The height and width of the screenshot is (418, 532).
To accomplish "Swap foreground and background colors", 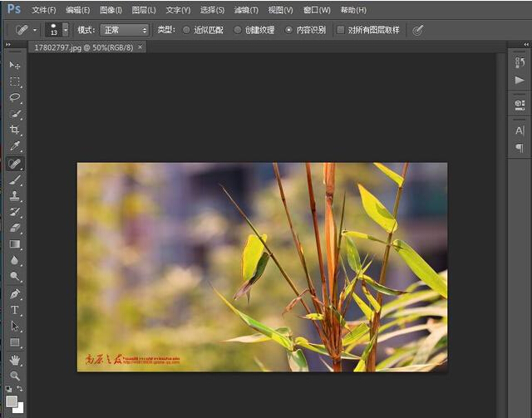I will point(20,388).
